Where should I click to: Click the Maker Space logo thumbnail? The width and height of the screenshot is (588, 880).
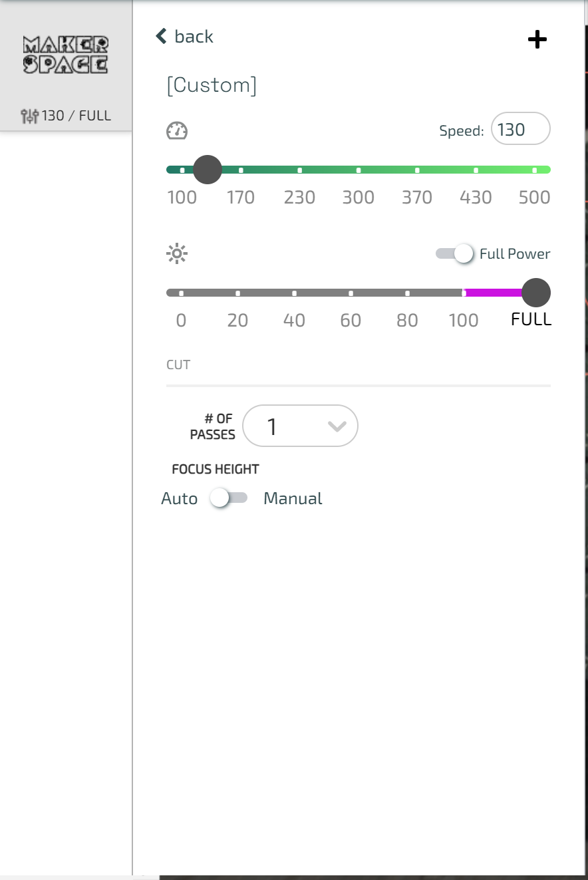66,55
